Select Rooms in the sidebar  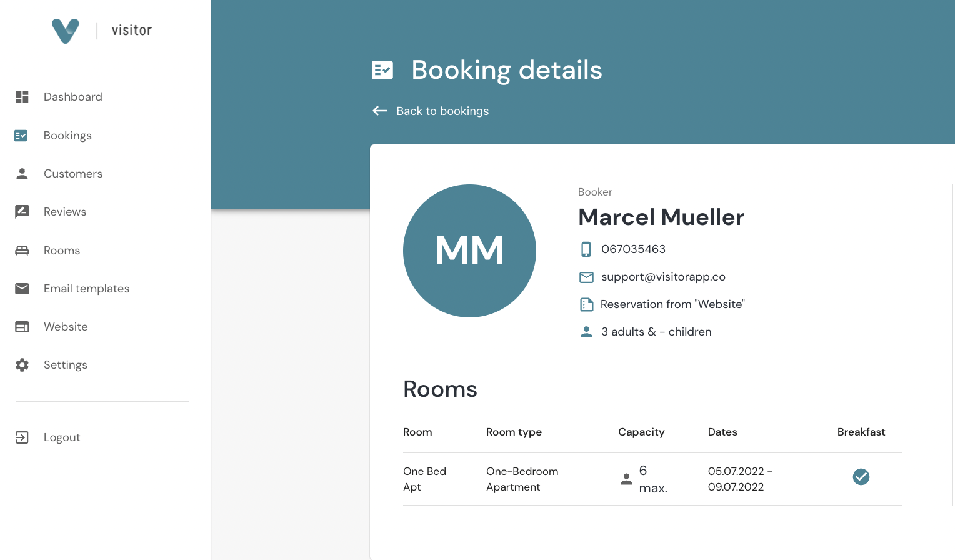(62, 251)
